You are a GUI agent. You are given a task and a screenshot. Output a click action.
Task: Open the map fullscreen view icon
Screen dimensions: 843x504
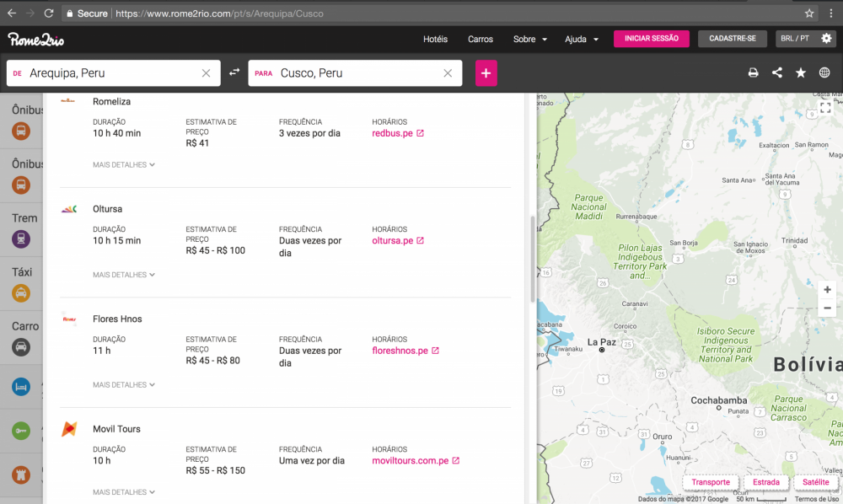click(x=825, y=108)
